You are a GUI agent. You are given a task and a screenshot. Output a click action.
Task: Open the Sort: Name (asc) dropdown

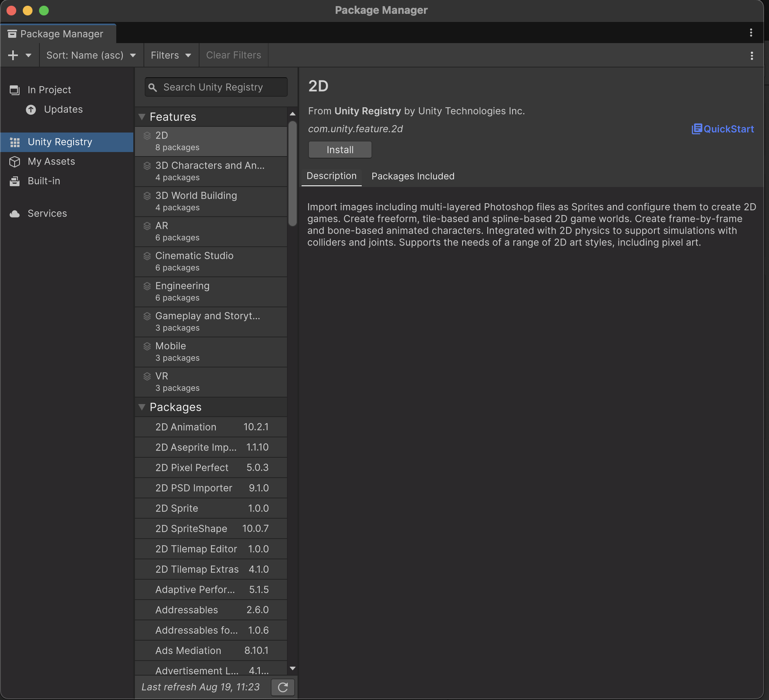(x=91, y=55)
